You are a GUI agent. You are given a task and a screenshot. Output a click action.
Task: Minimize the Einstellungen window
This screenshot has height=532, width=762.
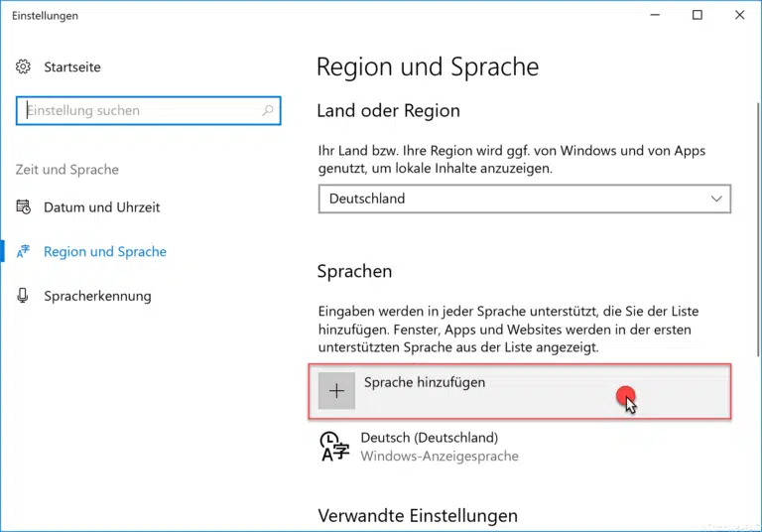[653, 15]
